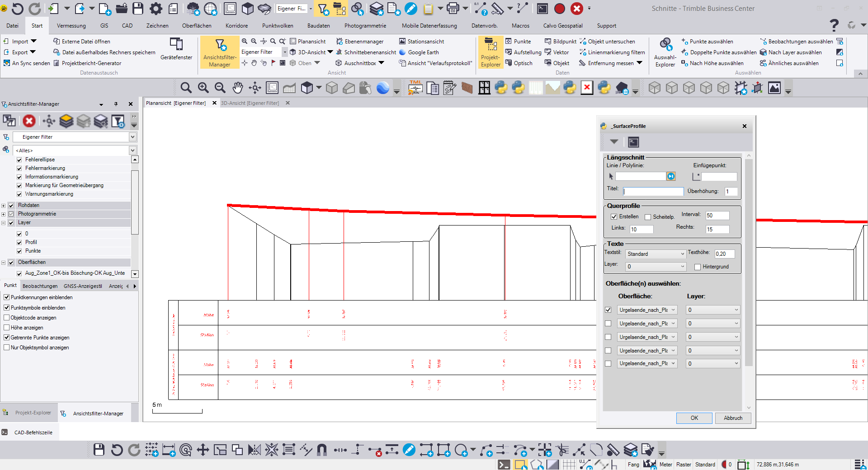The height and width of the screenshot is (470, 868).
Task: Click the help question mark icon
Action: tap(834, 25)
